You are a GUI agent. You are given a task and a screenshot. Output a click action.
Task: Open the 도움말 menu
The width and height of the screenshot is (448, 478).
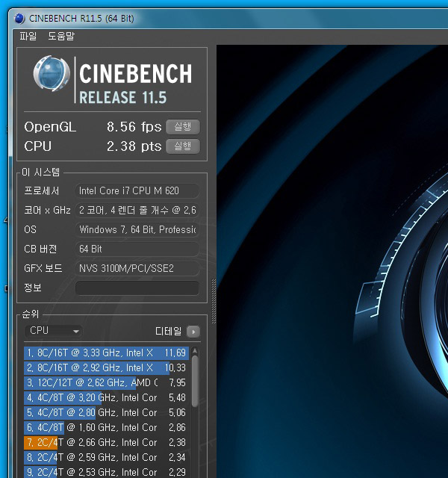(x=61, y=36)
